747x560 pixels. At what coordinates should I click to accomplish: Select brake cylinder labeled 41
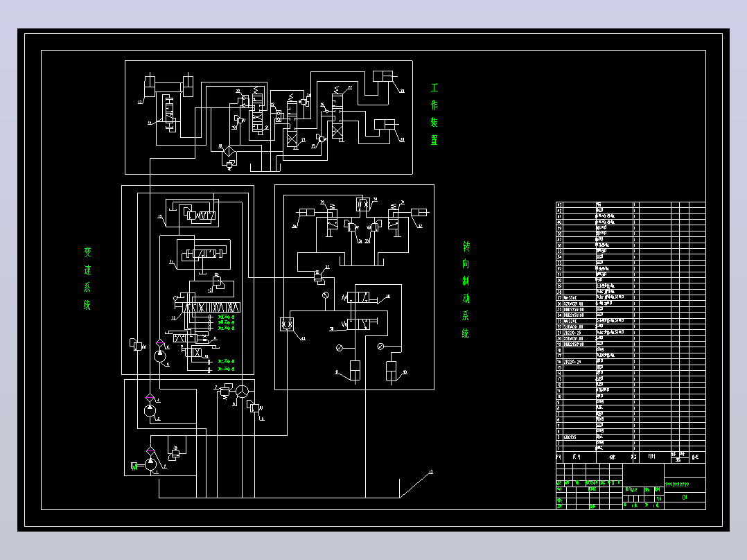355,371
